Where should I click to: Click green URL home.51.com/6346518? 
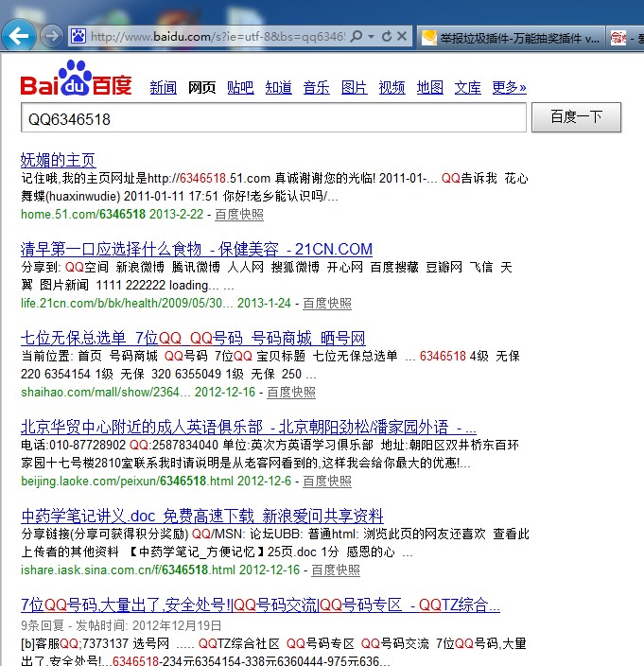click(x=83, y=214)
